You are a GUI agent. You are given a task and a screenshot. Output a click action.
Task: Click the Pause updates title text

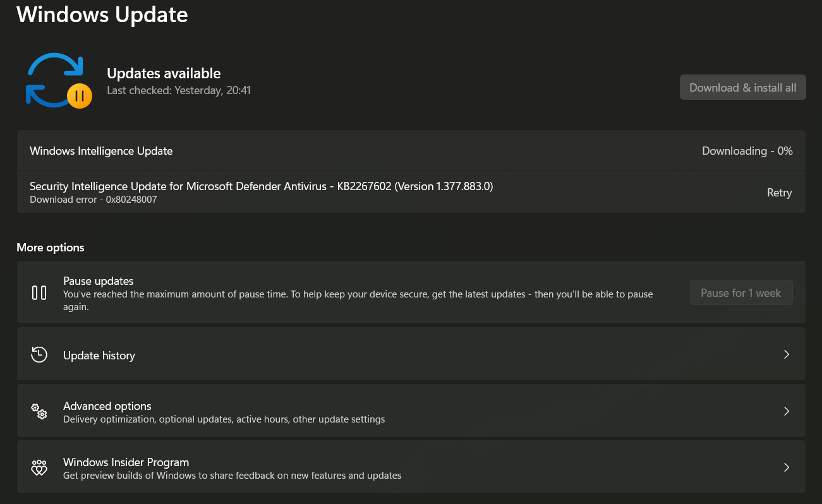point(99,281)
